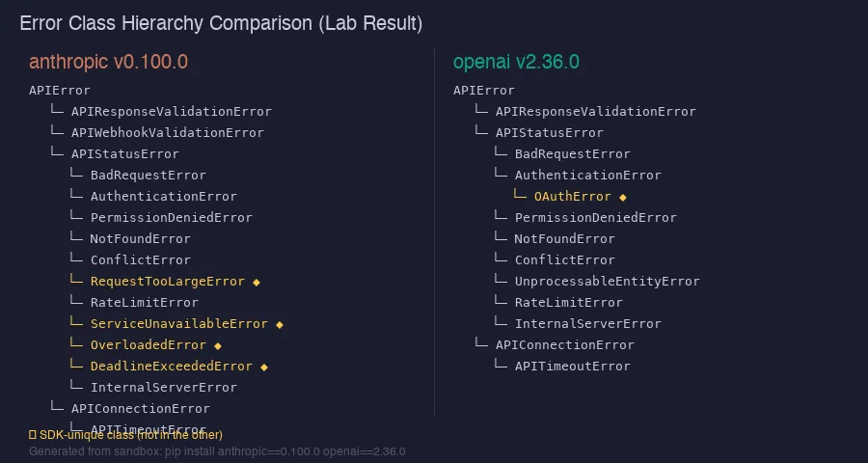Image resolution: width=868 pixels, height=463 pixels.
Task: Select BadRequestError in the openai tree
Action: click(x=572, y=154)
